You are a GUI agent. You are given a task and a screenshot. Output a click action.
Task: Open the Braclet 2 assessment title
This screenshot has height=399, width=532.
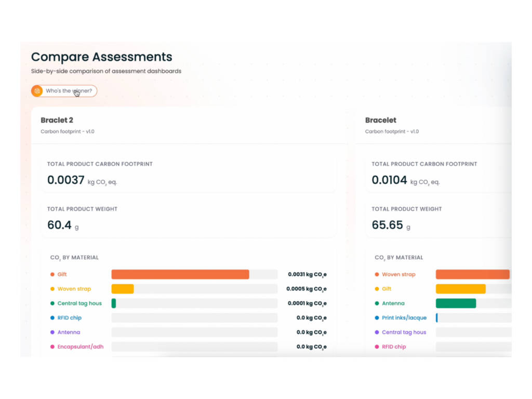point(57,120)
